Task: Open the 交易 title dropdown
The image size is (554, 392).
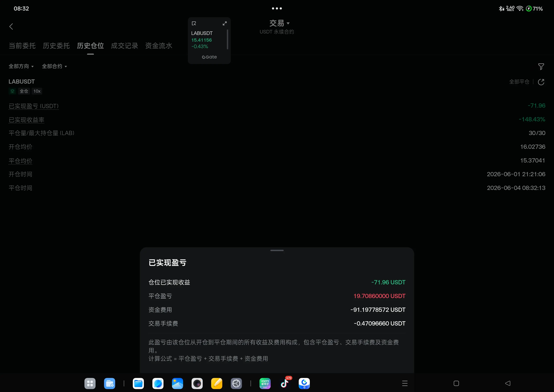Action: [x=280, y=23]
